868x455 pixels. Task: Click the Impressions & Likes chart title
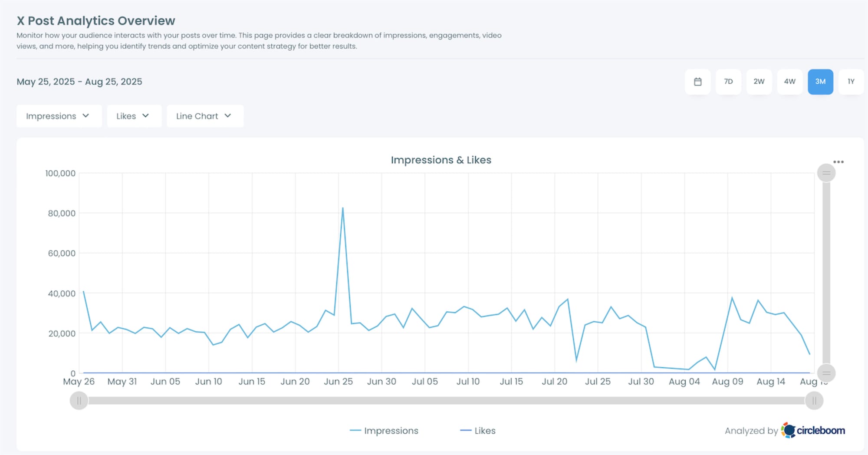(x=441, y=160)
